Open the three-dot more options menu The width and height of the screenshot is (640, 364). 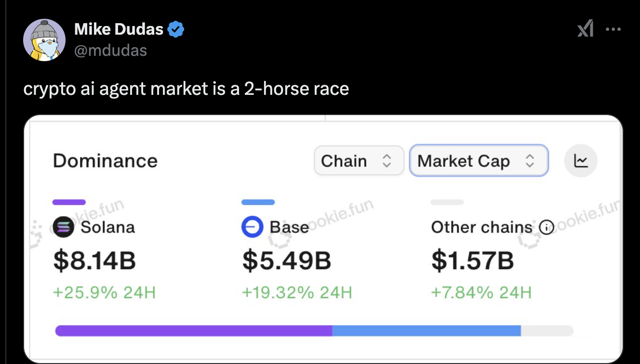tap(613, 29)
